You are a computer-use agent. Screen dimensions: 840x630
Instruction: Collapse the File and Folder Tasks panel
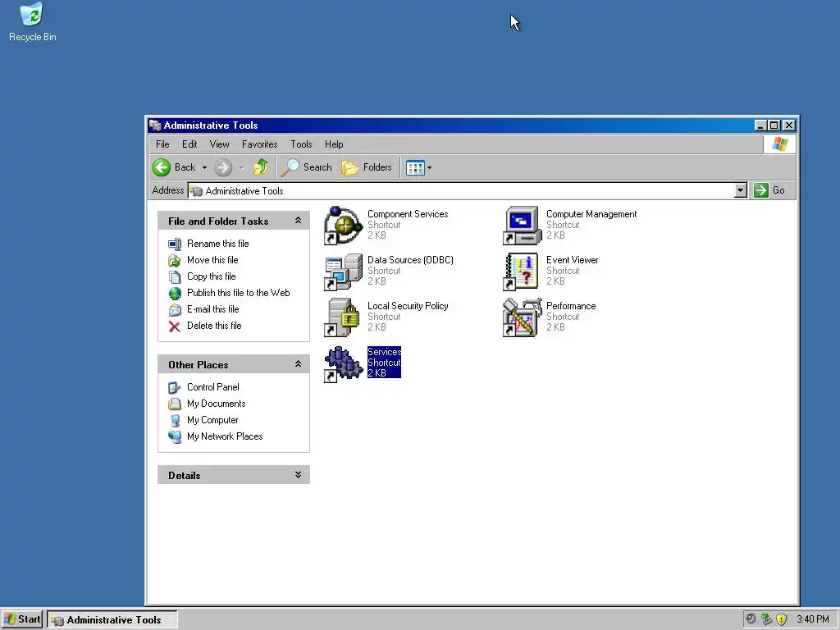pyautogui.click(x=298, y=220)
